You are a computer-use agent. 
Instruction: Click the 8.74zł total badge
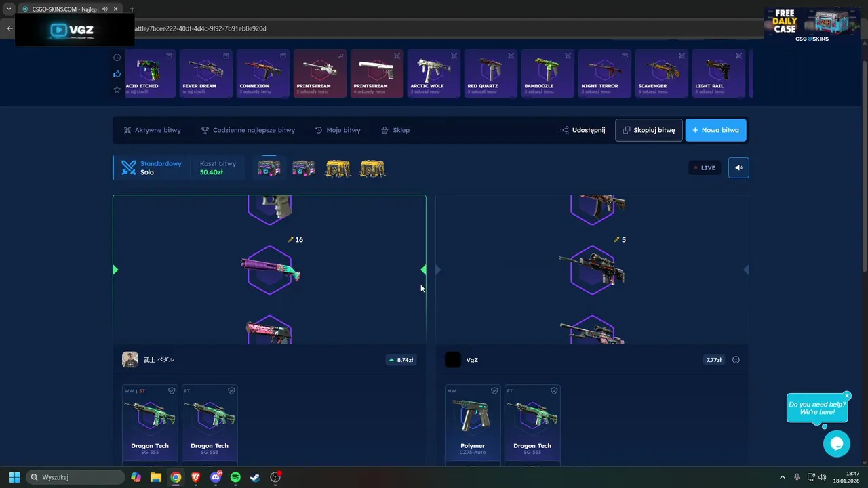[x=401, y=360]
